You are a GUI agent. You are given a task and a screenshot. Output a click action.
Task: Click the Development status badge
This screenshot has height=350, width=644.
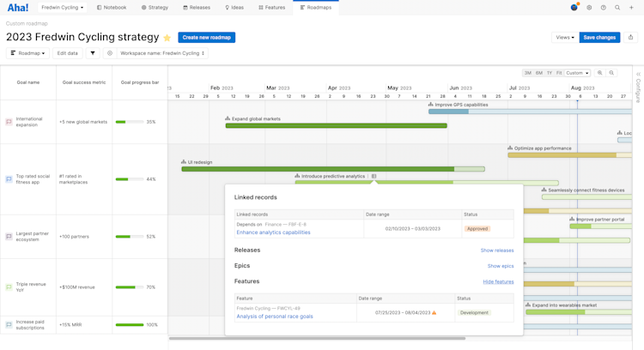pyautogui.click(x=474, y=312)
